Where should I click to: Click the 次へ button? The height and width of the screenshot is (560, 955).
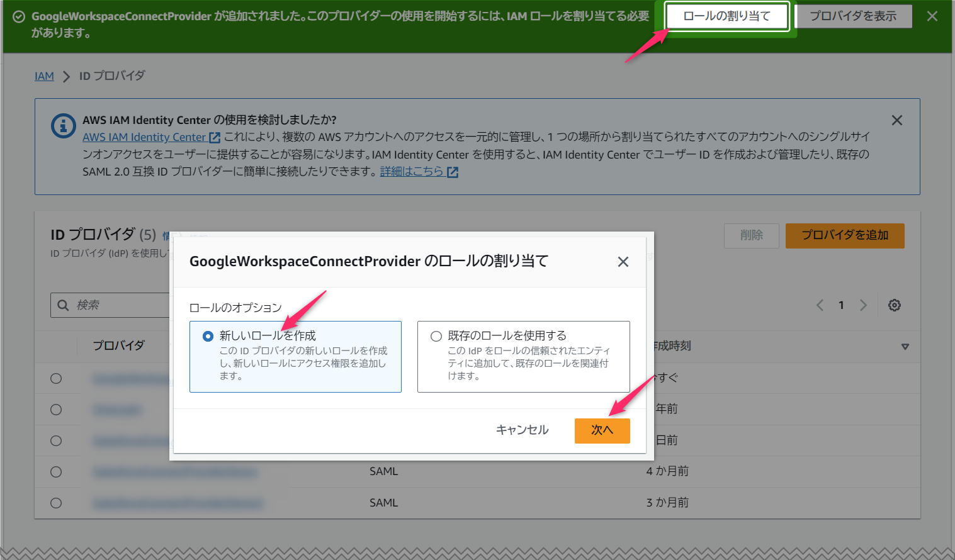point(602,430)
